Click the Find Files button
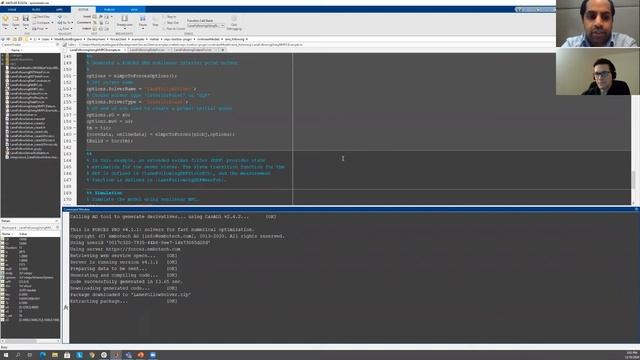640x360 pixels. [41, 17]
